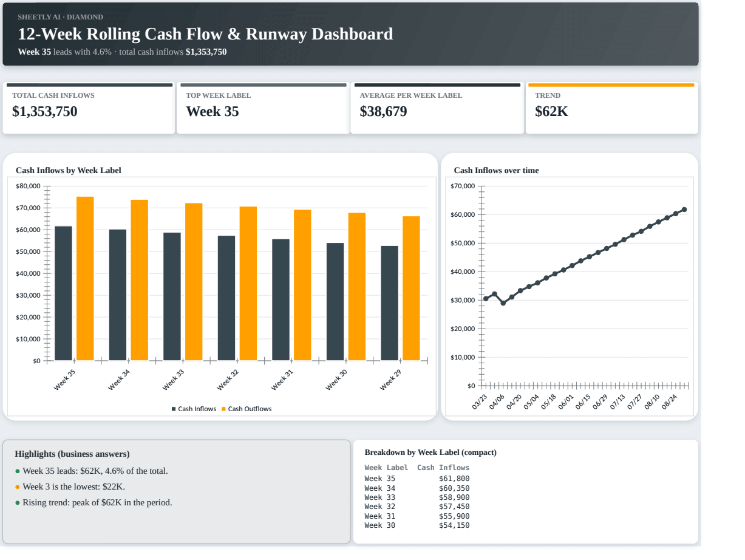Select the Week 34 Cash Inflows bar
This screenshot has width=745, height=560.
(x=118, y=295)
